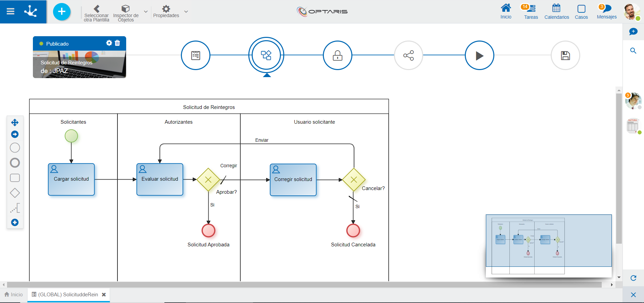Select the Cancelar? gateway diamond
644x303 pixels.
pyautogui.click(x=354, y=180)
